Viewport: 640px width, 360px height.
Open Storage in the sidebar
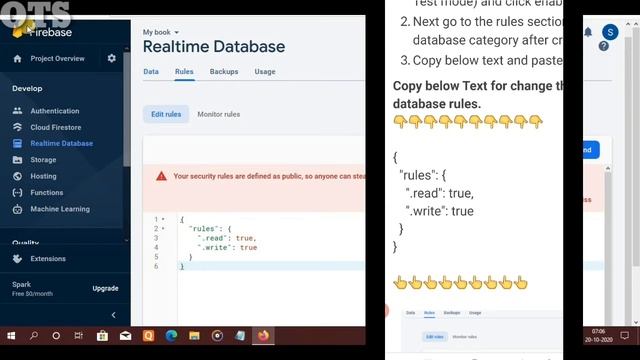tap(43, 160)
